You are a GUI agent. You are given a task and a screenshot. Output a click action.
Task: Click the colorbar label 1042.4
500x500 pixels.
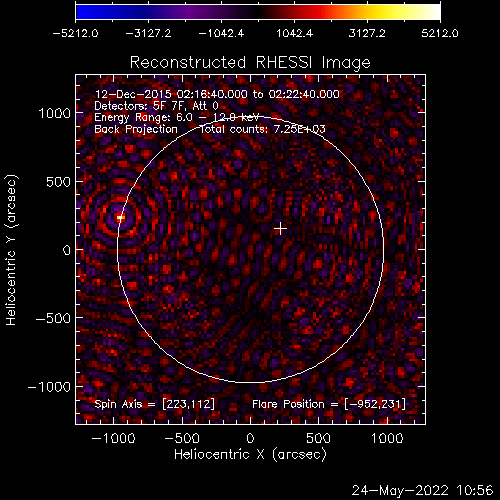coord(294,33)
